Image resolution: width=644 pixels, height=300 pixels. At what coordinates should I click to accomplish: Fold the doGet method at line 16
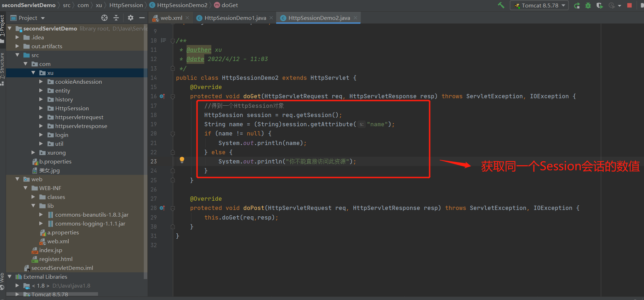click(x=173, y=96)
